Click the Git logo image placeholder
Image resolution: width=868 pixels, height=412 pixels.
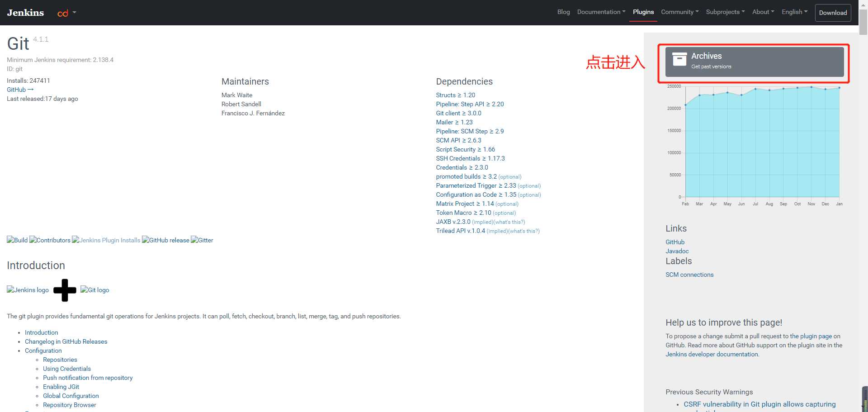click(x=94, y=290)
